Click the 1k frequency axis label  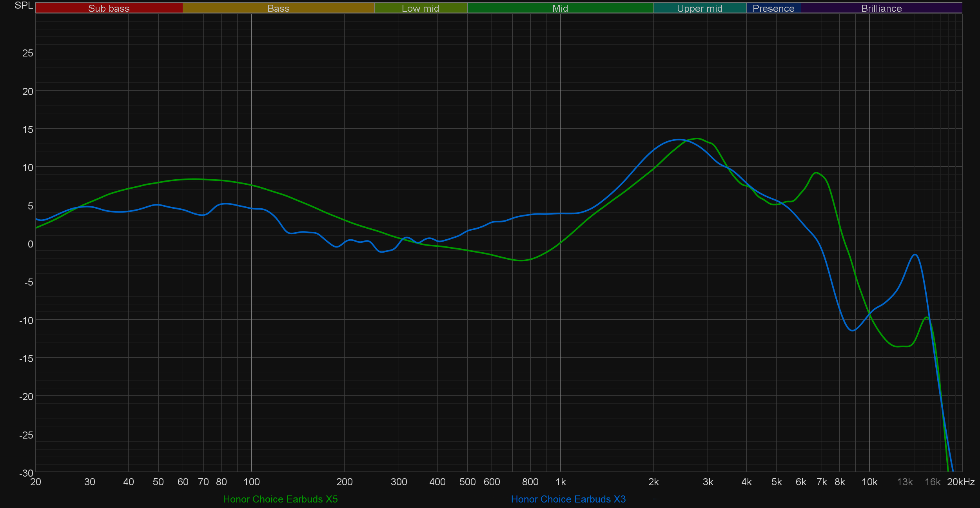(x=560, y=482)
